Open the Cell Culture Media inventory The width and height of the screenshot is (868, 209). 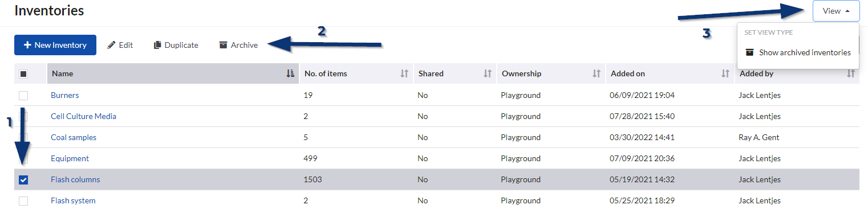click(x=83, y=116)
